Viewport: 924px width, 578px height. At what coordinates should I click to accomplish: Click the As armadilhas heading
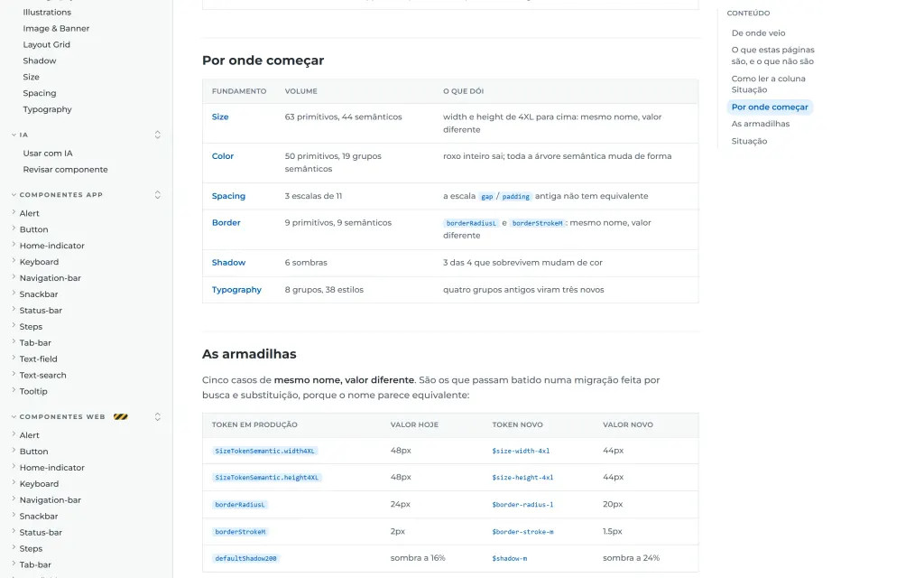click(x=249, y=354)
